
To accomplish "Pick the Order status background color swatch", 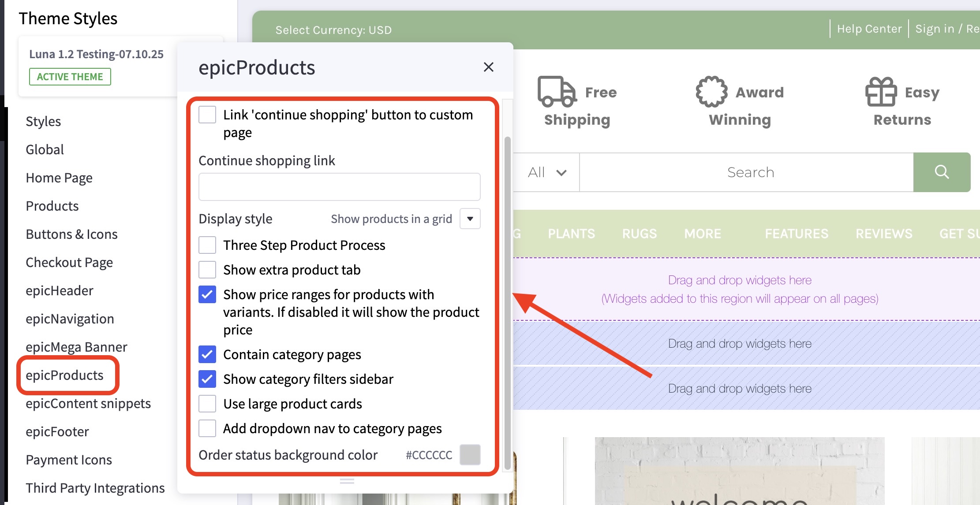I will [470, 455].
